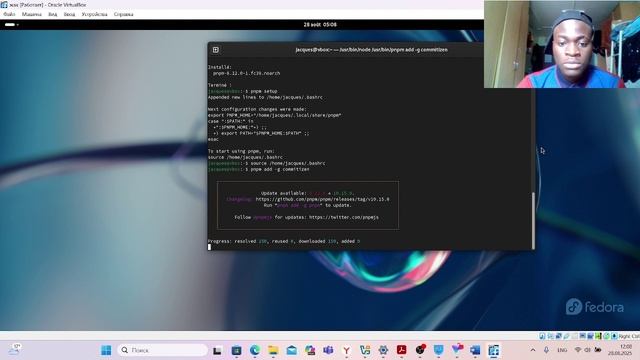The image size is (640, 360).
Task: Click the Поиск taskbar search box
Action: click(x=162, y=350)
